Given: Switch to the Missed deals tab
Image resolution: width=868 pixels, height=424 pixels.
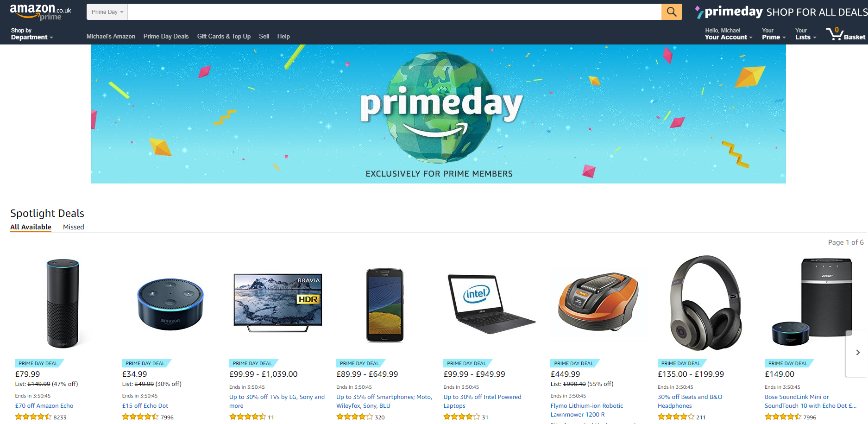Looking at the screenshot, I should (x=74, y=227).
